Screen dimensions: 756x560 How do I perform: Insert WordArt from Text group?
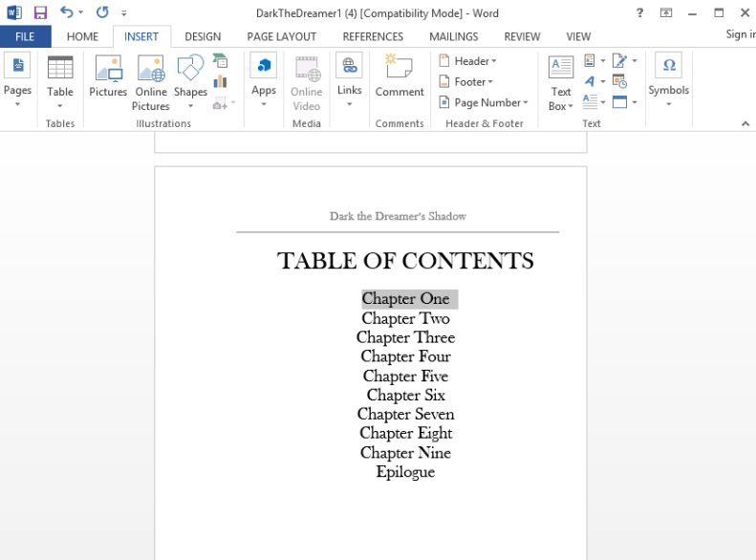(x=591, y=81)
